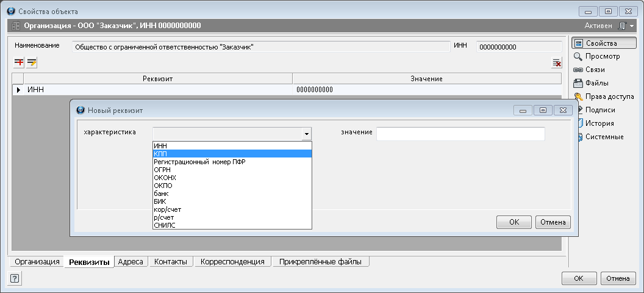Viewport: 644px width, 293px height.
Task: Expand the Активен status dropdown
Action: [x=623, y=26]
